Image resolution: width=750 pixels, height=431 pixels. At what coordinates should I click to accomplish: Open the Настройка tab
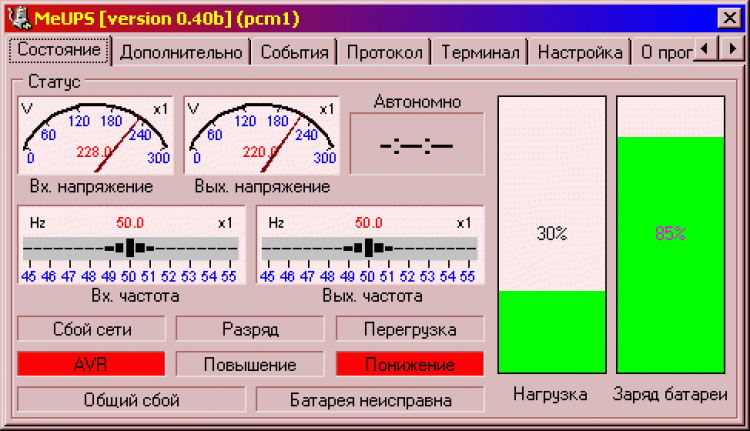(580, 52)
